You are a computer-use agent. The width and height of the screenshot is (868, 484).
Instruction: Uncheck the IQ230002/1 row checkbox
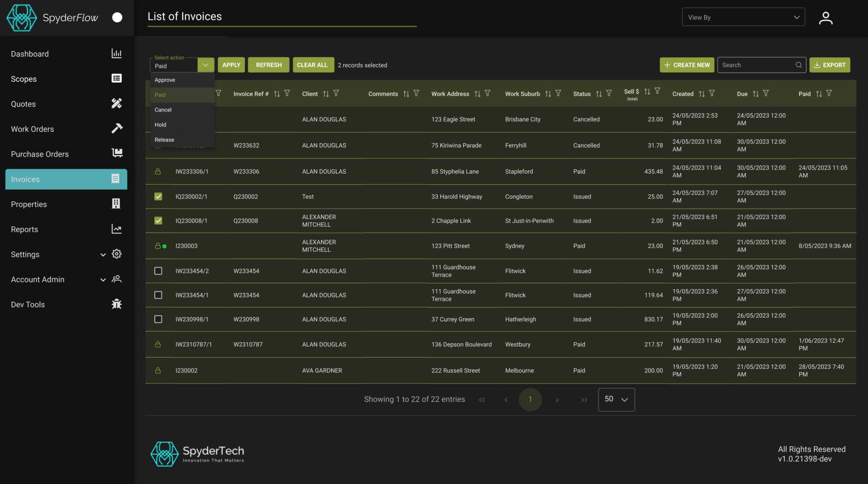[x=158, y=196]
